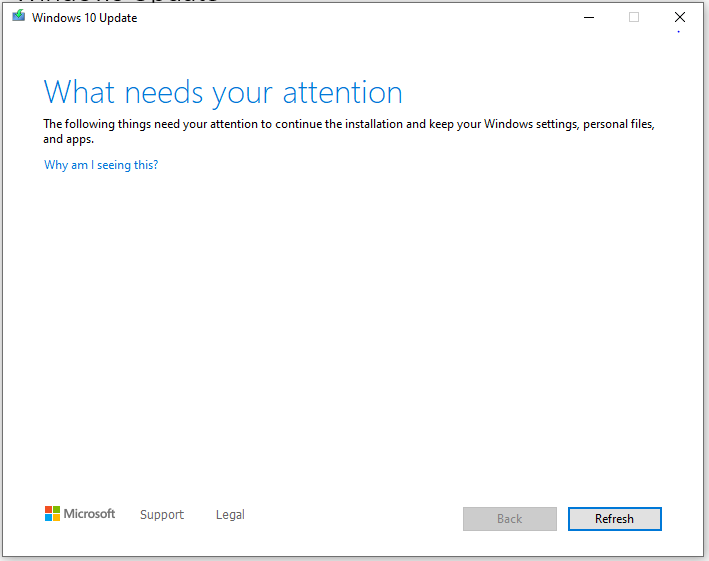Click the 'Windows 10 Update' window title text
This screenshot has width=709, height=561.
[85, 18]
